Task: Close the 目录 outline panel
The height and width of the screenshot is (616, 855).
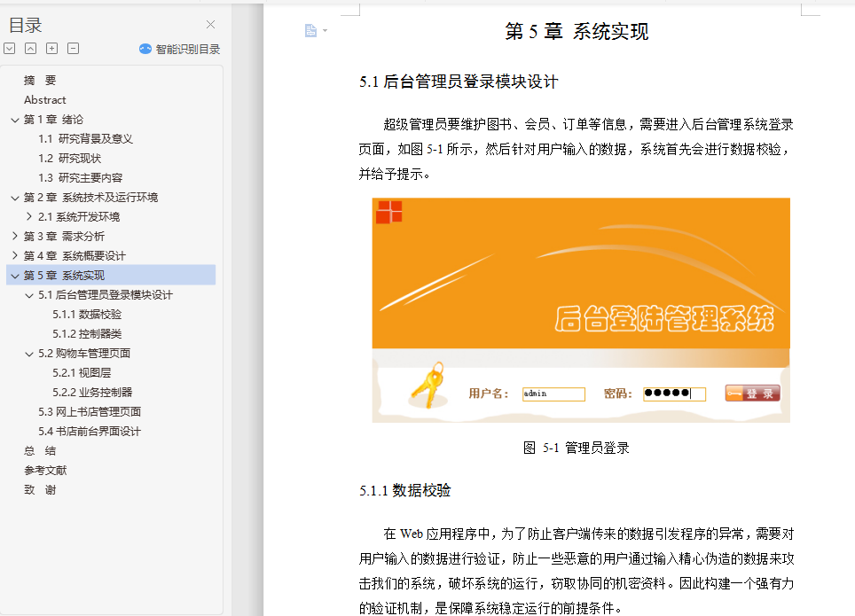Action: pyautogui.click(x=210, y=25)
